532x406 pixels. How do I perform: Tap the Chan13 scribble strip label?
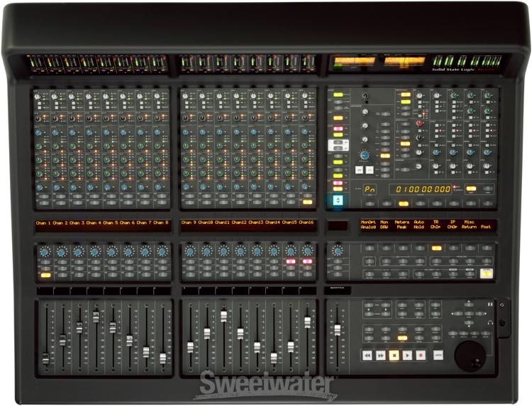(x=257, y=222)
